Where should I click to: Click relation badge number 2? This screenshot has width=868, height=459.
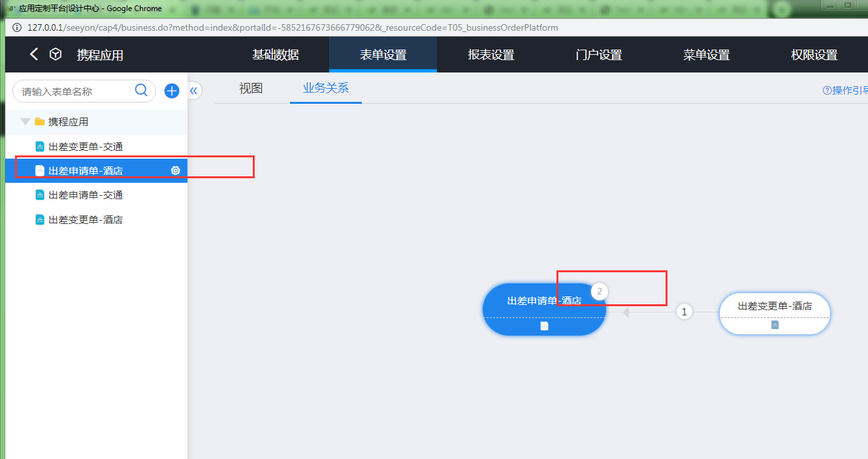click(600, 292)
